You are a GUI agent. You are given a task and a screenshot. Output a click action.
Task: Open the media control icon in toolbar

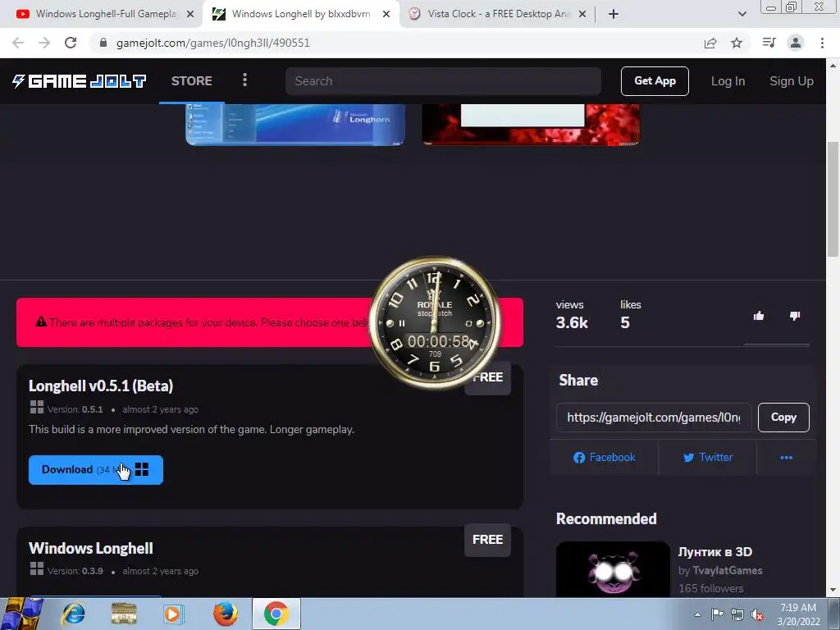coord(769,43)
